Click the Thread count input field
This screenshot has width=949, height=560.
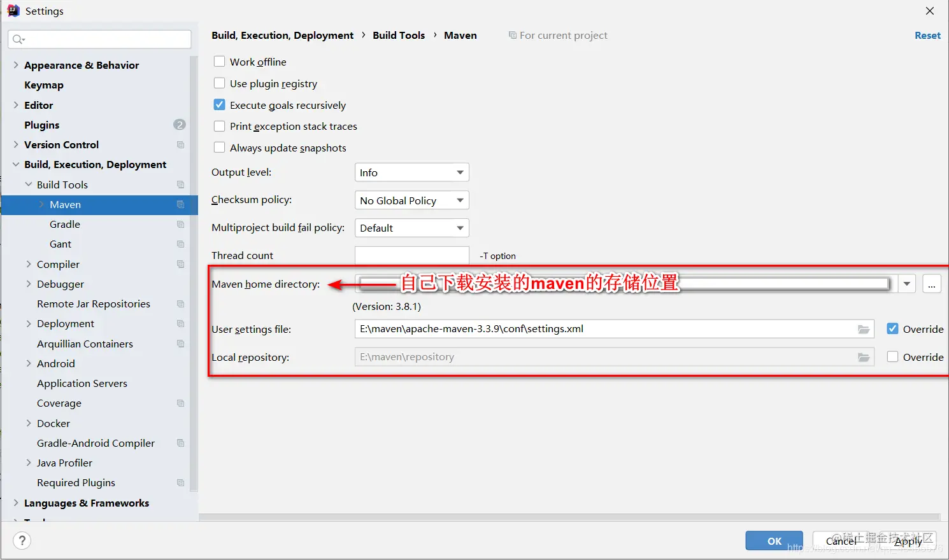tap(411, 255)
